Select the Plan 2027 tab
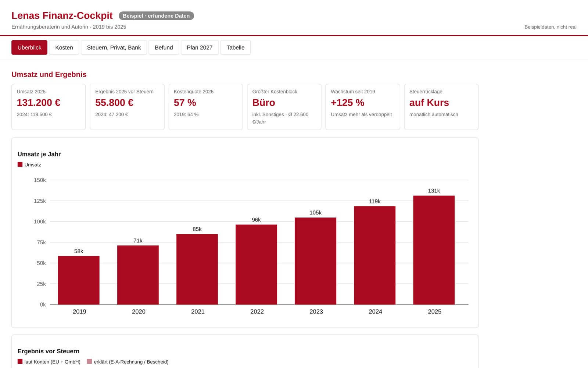Viewport: 588px width, 368px height. coord(200,47)
